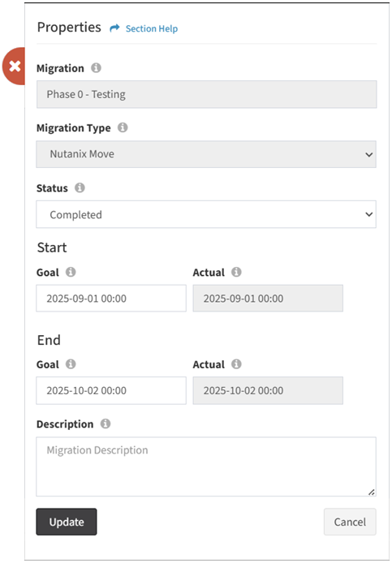Click the info icon next to Status

coord(80,187)
